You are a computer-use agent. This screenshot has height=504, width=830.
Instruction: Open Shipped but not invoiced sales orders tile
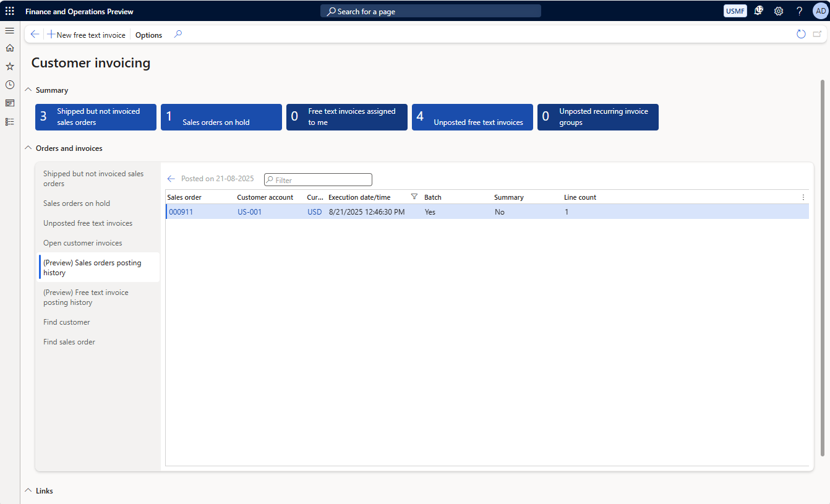pyautogui.click(x=96, y=117)
